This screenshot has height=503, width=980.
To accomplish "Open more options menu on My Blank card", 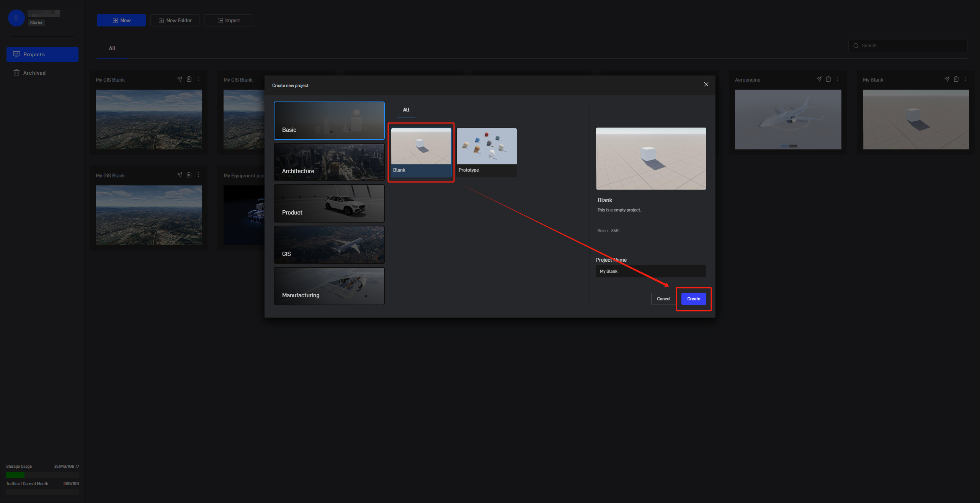I will click(965, 79).
